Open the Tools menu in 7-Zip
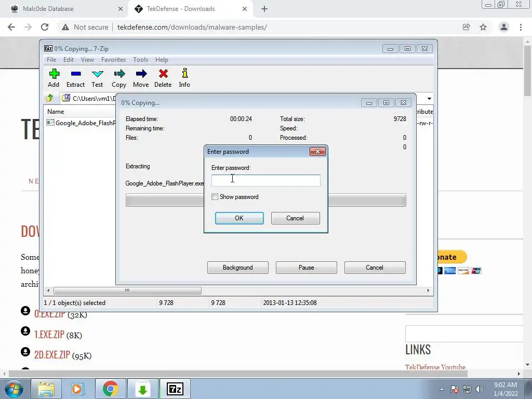The width and height of the screenshot is (532, 399). pyautogui.click(x=140, y=60)
